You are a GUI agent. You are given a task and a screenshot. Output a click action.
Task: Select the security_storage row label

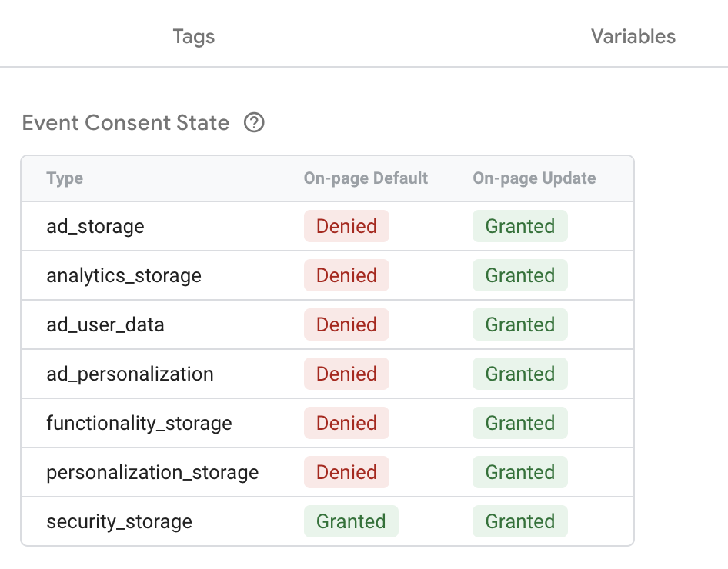pyautogui.click(x=119, y=521)
